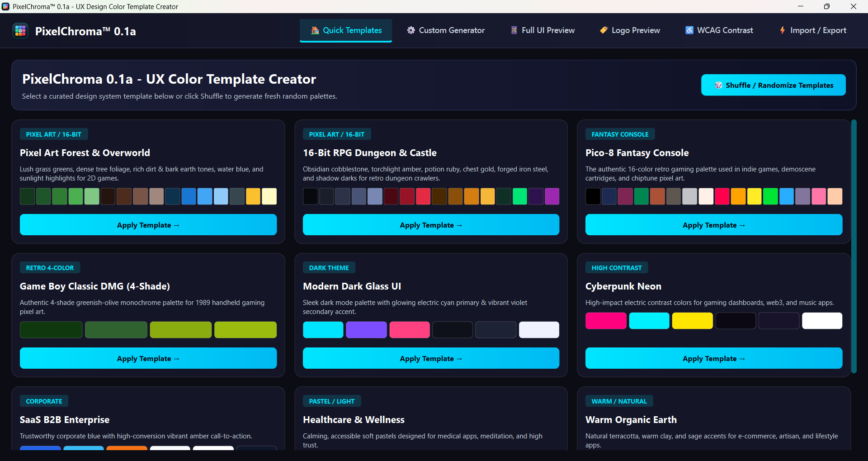Choose the bright red swatch in Pico-8 palette
The image size is (868, 461).
click(722, 196)
